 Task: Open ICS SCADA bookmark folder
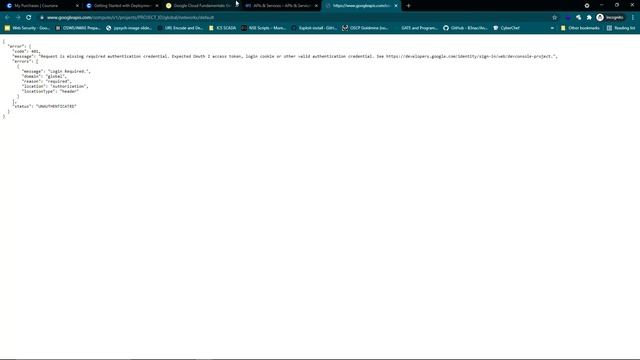[222, 28]
